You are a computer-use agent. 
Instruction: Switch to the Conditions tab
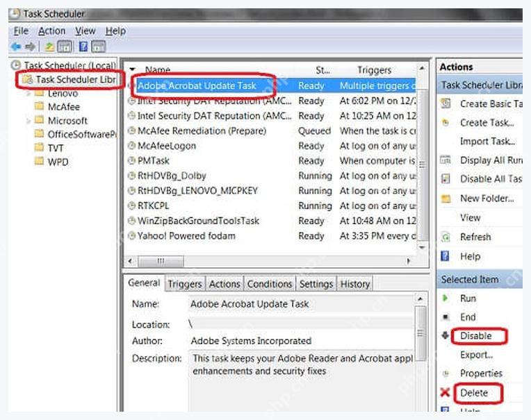pyautogui.click(x=270, y=284)
